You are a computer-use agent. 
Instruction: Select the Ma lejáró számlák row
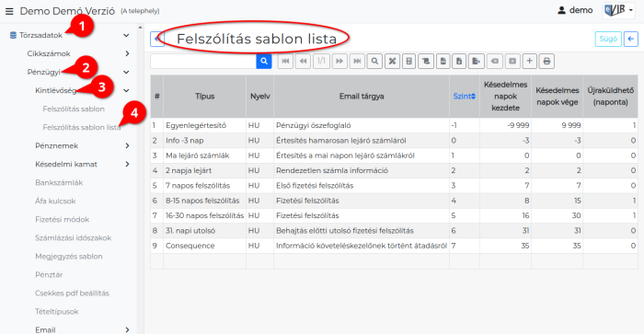coord(394,155)
